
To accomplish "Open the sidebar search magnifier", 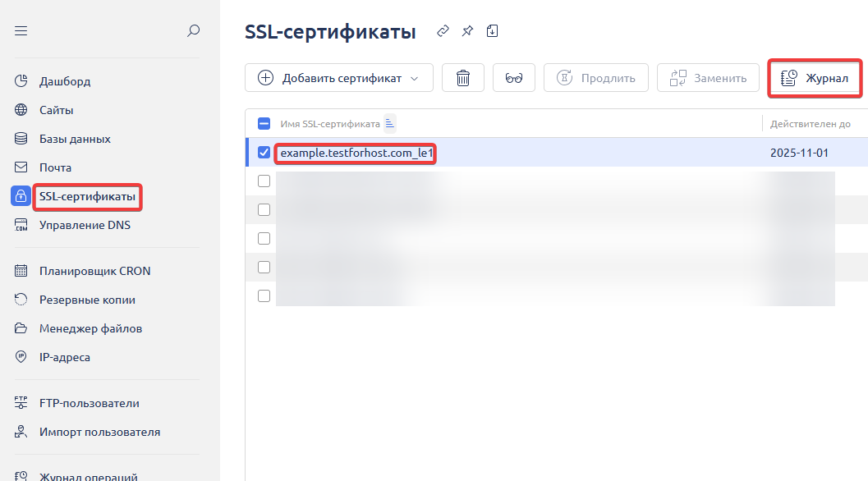I will tap(193, 31).
